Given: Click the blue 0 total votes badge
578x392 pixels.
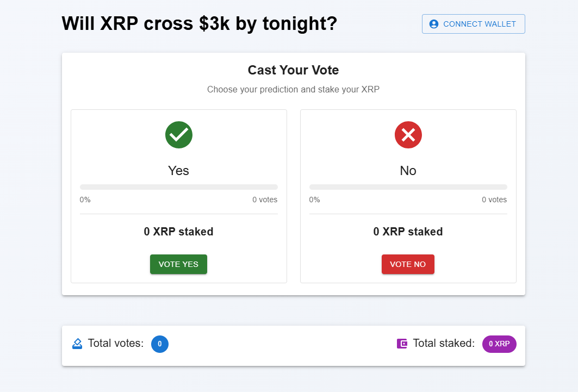Looking at the screenshot, I should [x=160, y=344].
